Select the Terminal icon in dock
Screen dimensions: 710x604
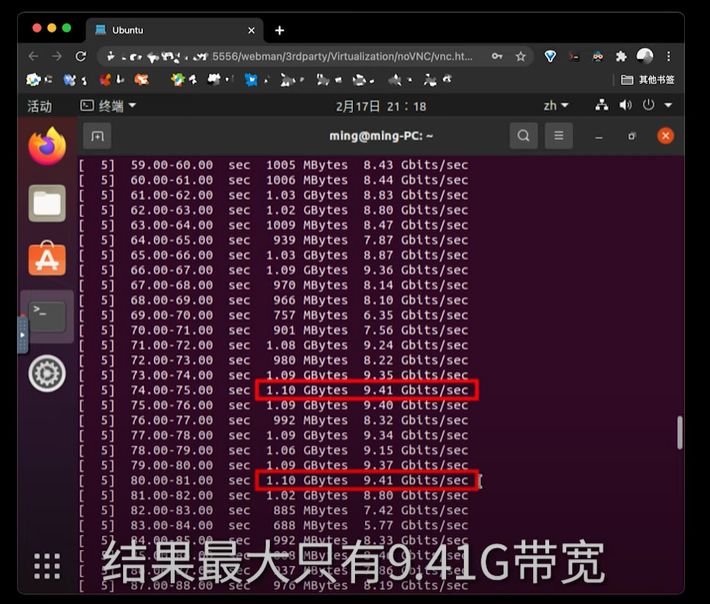(47, 316)
